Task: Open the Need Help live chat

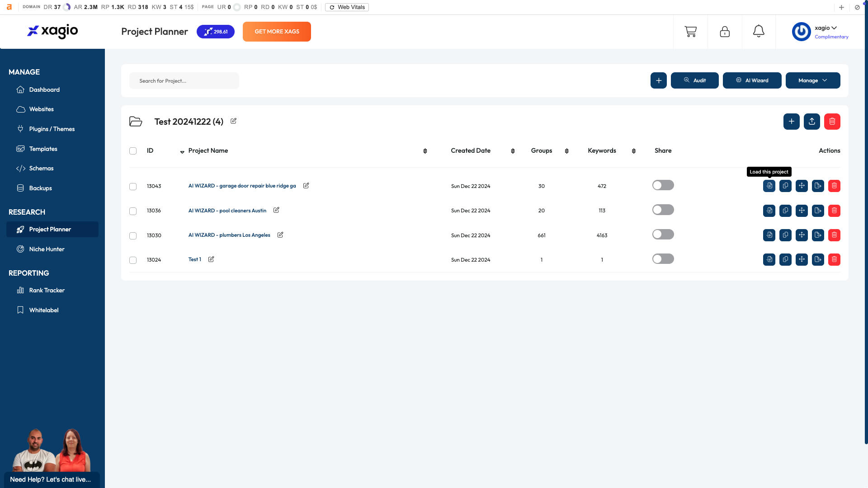Action: point(52,479)
